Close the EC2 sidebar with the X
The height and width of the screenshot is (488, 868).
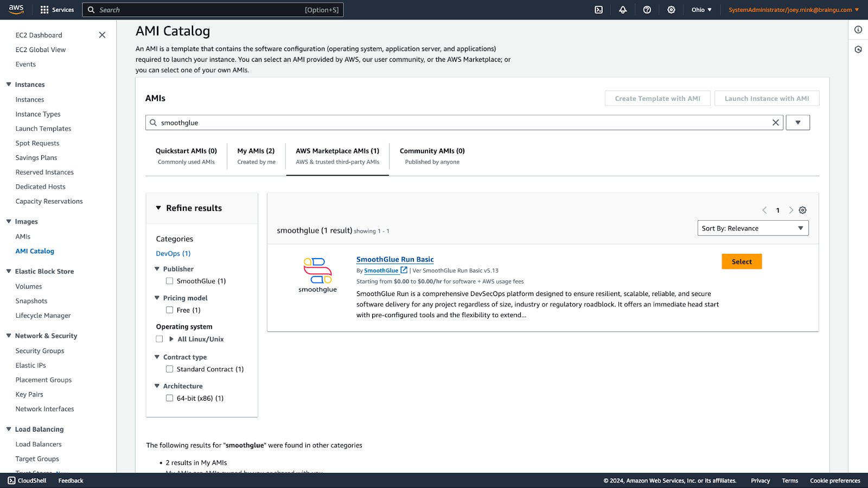click(x=102, y=35)
